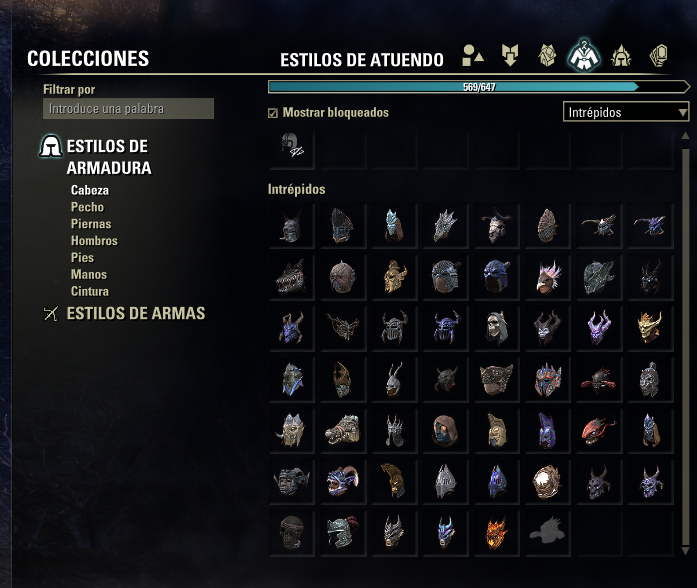Select the Hombros subcategory
The height and width of the screenshot is (588, 697).
tap(94, 241)
